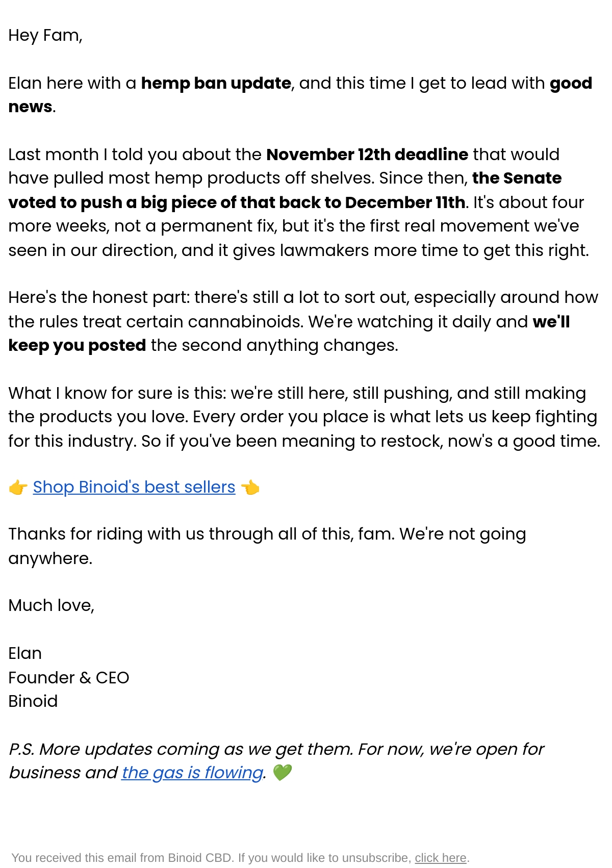Click the right-pointing hand emoji

click(18, 488)
